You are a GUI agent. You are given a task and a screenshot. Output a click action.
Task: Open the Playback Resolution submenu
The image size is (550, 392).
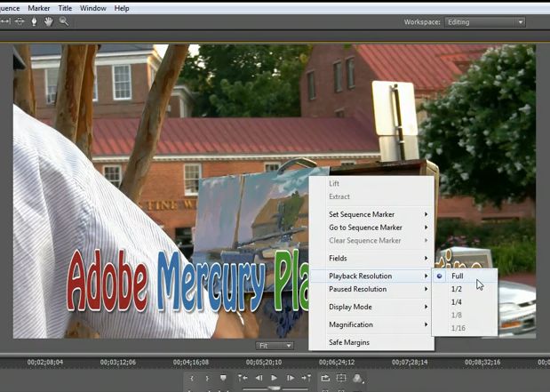point(371,276)
